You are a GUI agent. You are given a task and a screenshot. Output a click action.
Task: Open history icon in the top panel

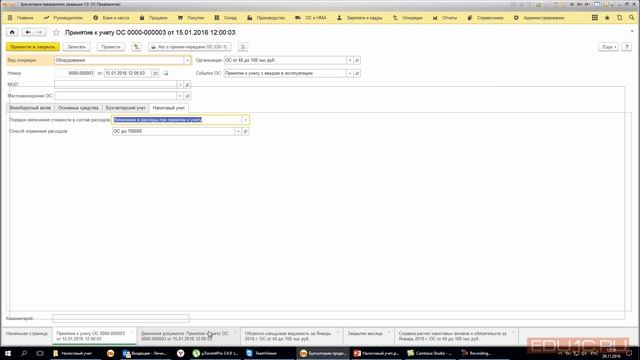(620, 18)
